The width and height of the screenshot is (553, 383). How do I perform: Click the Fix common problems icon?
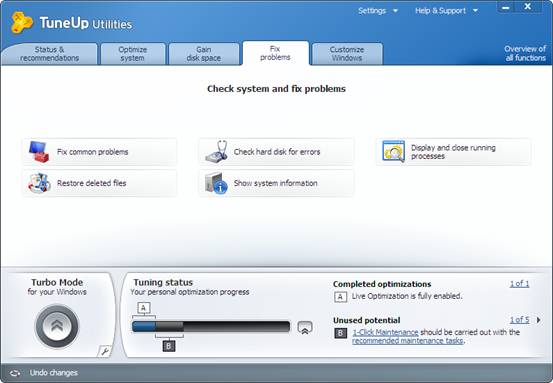[39, 152]
